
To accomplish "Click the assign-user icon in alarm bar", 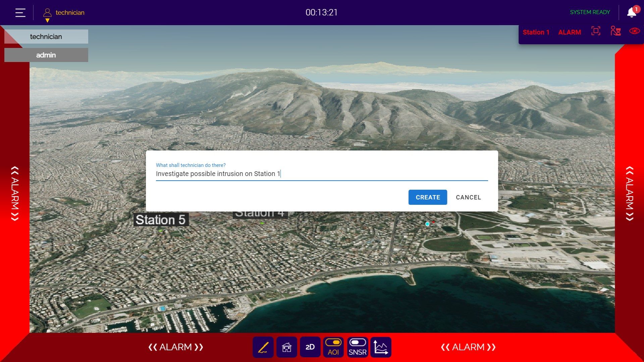I will pyautogui.click(x=615, y=31).
